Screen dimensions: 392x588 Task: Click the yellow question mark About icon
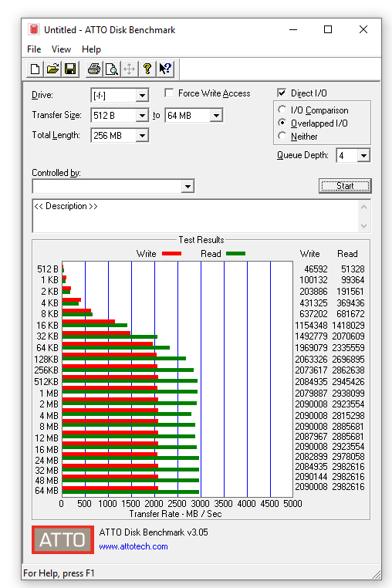pyautogui.click(x=147, y=69)
